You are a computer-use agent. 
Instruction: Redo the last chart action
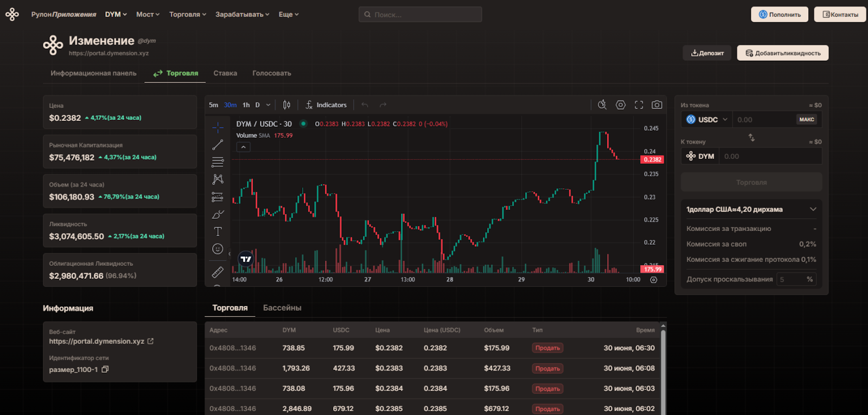(x=383, y=105)
